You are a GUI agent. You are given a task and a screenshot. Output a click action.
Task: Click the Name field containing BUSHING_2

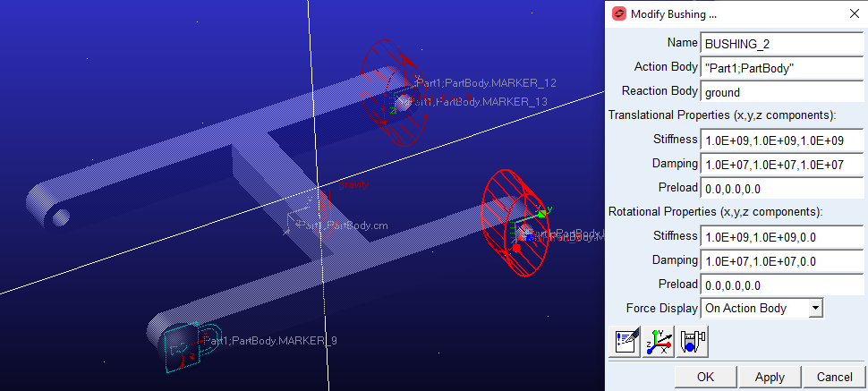coord(782,43)
